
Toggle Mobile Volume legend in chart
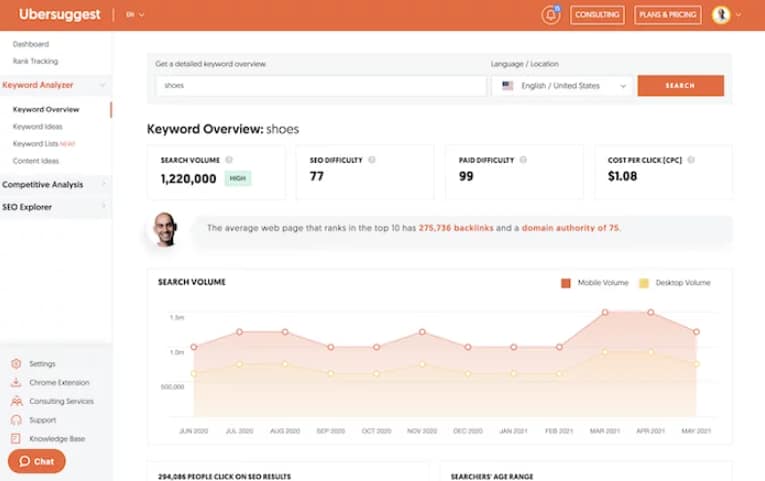coord(595,283)
